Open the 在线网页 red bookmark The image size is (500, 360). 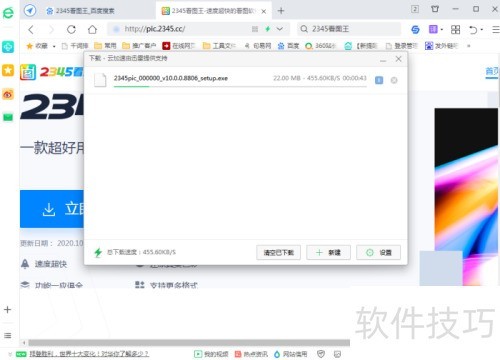click(x=179, y=46)
